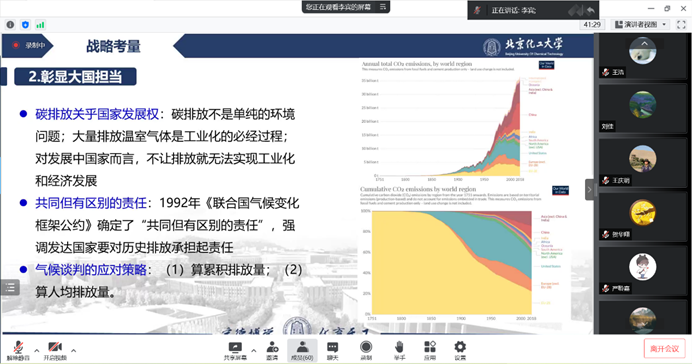Unmute the microphone in the meeting toolbar
Screen dimensions: 692x364
[18, 351]
